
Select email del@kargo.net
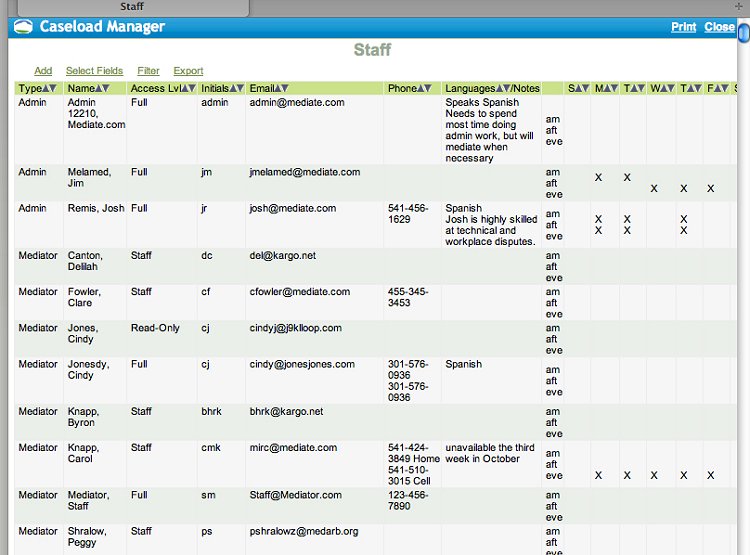click(283, 256)
